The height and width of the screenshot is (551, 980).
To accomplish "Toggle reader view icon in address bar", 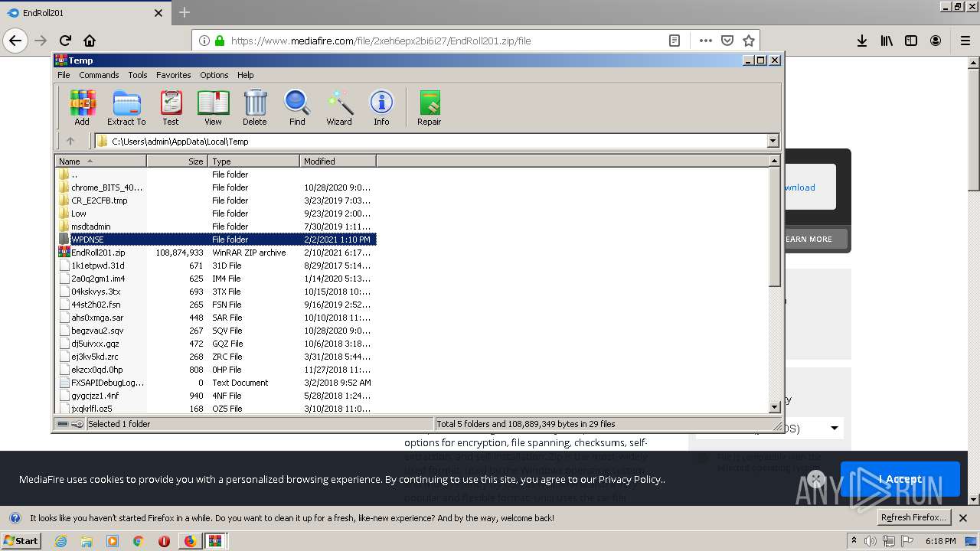I will tap(675, 41).
